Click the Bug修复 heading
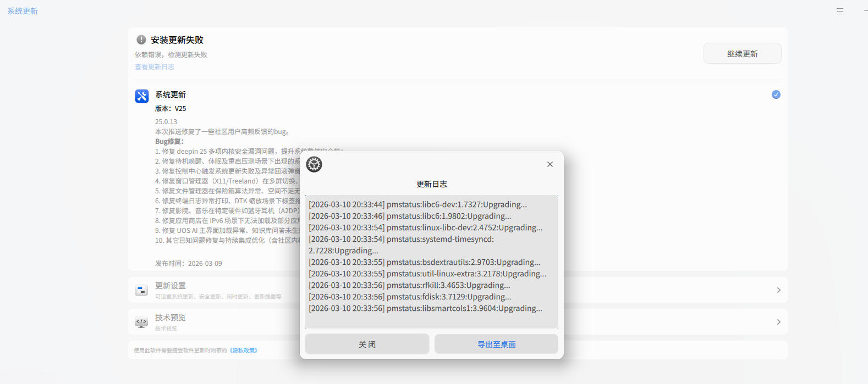The width and height of the screenshot is (868, 384). coord(169,141)
